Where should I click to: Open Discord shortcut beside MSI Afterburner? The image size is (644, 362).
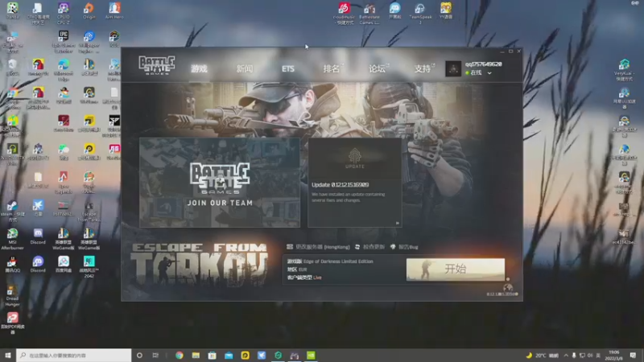tap(38, 237)
